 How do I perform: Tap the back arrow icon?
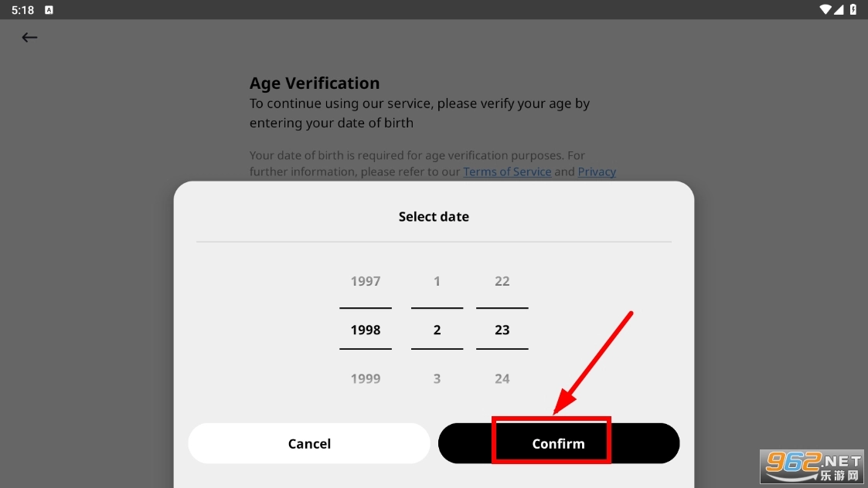[29, 37]
